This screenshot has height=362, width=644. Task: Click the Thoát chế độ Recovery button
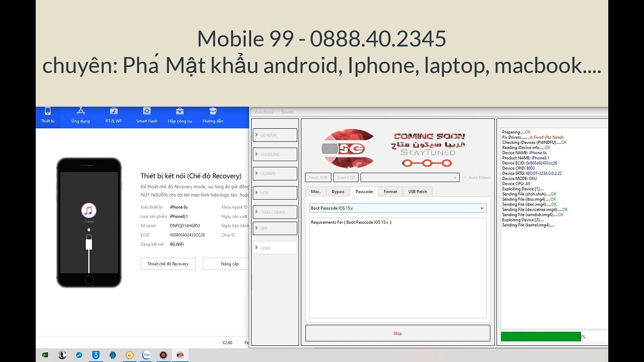point(168,264)
